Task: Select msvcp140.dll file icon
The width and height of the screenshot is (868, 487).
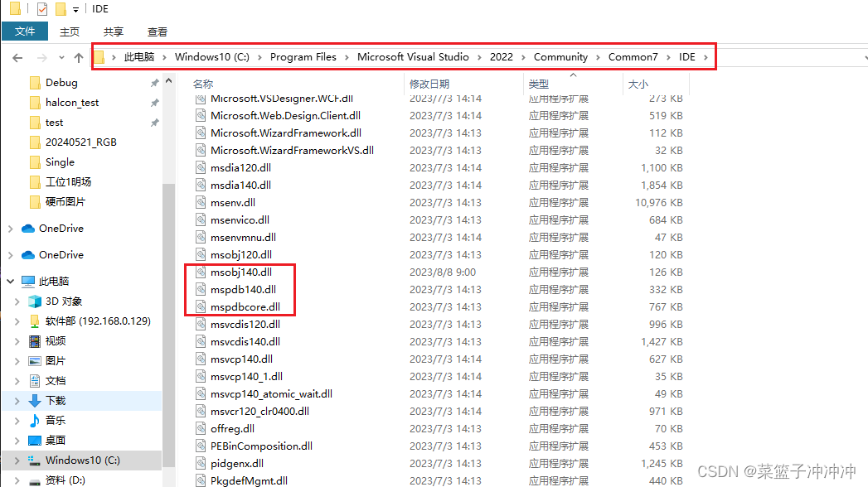Action: tap(201, 359)
